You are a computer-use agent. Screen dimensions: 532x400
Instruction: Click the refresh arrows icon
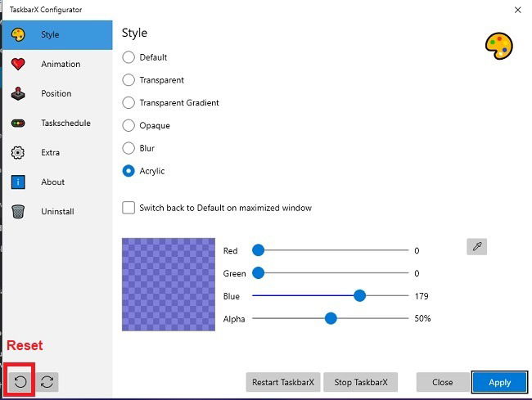point(47,382)
